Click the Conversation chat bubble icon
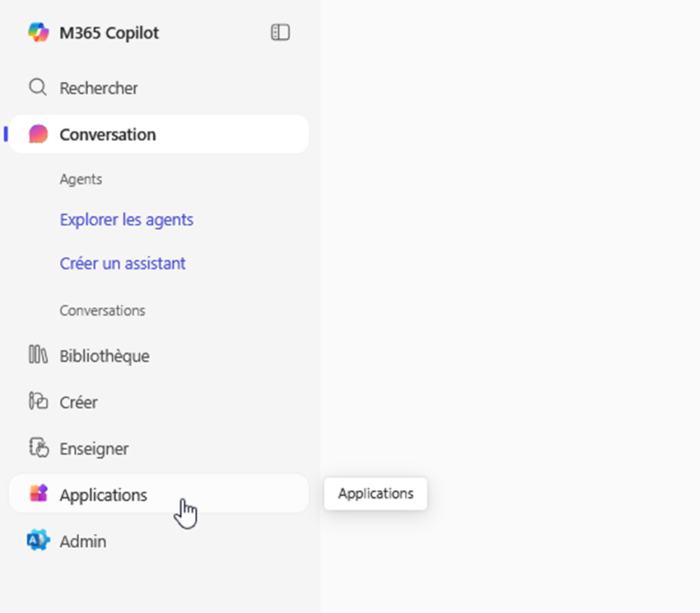Screen dimensions: 700x613 tap(38, 134)
